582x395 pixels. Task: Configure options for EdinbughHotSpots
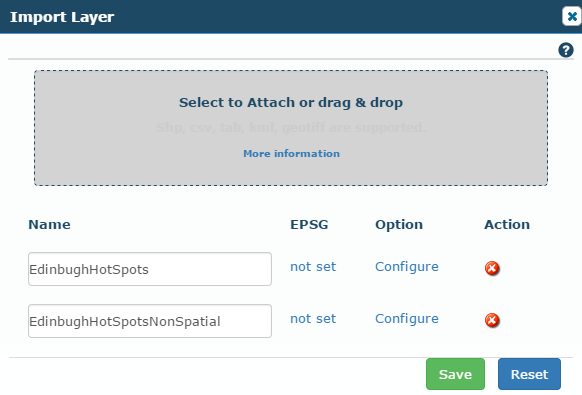[x=407, y=267]
